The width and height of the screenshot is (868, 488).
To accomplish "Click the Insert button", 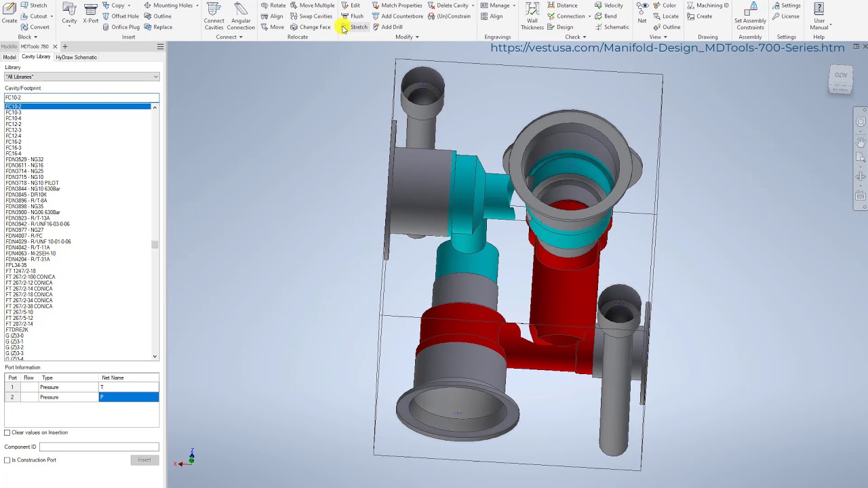I will click(x=144, y=460).
